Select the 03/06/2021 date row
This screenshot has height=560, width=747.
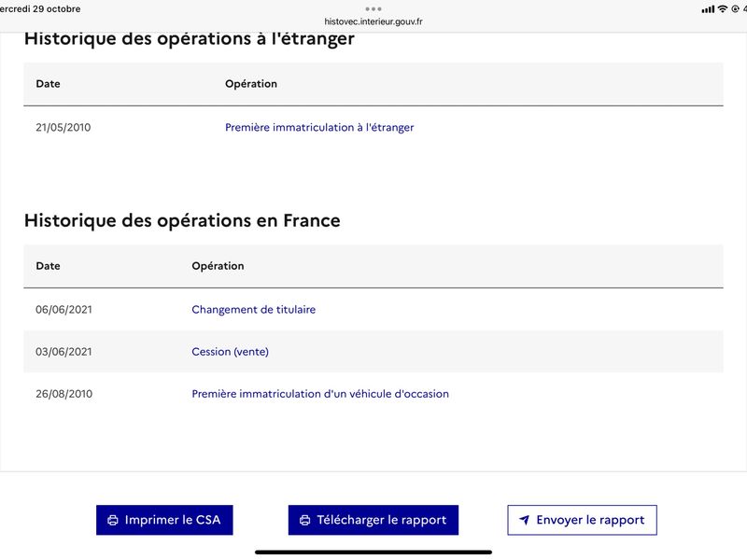point(63,351)
